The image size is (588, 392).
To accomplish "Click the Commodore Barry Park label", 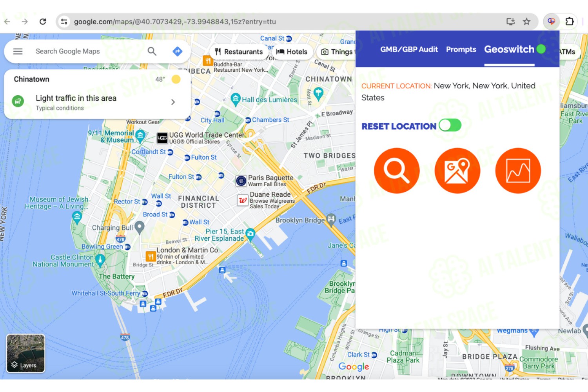I will pos(539,363).
